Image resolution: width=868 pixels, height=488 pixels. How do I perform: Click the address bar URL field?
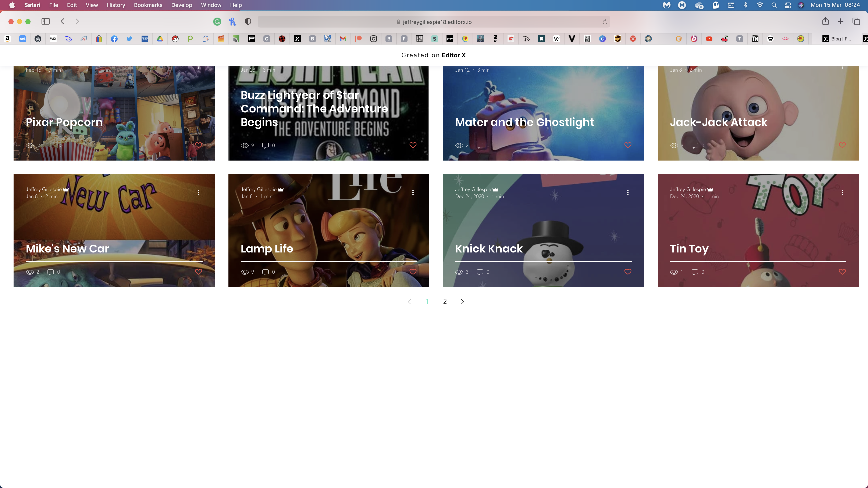pos(437,22)
